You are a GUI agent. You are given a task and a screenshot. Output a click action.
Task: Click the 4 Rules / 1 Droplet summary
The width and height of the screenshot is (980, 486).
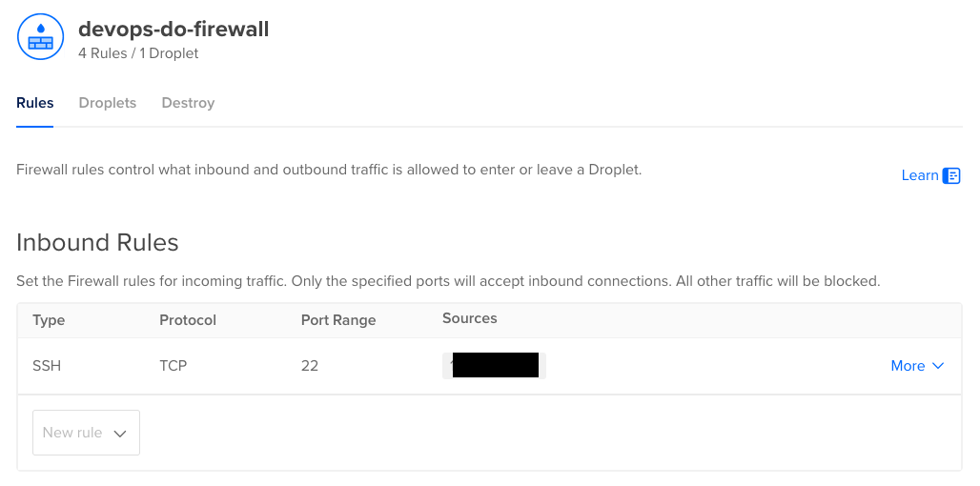tap(138, 53)
